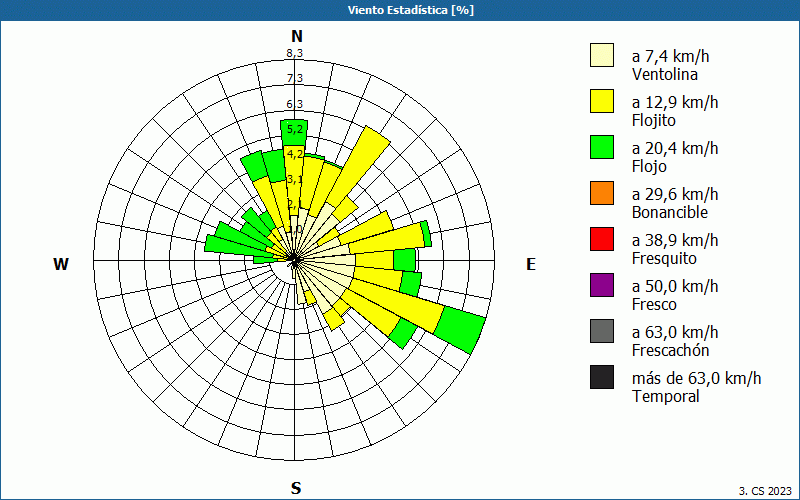Image resolution: width=800 pixels, height=500 pixels.
Task: Click the 8,3 ring scale value
Action: (294, 53)
